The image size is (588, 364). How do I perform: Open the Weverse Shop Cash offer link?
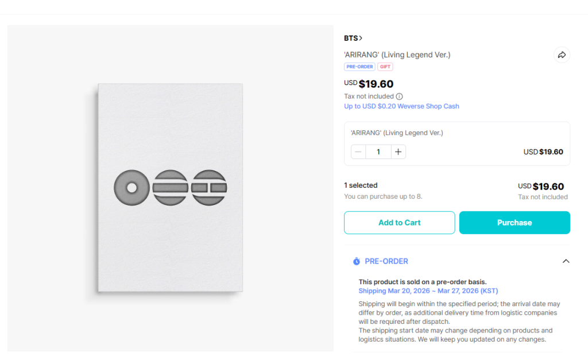point(401,106)
